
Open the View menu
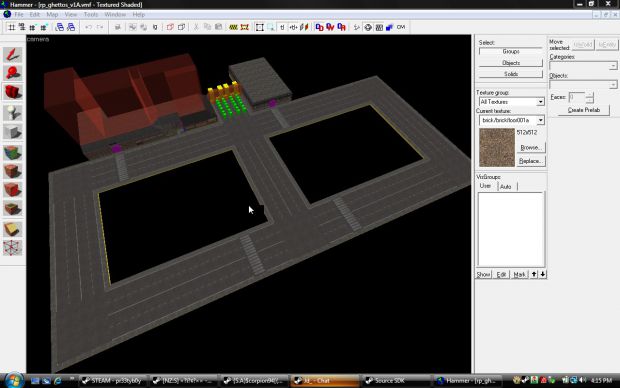coord(71,15)
